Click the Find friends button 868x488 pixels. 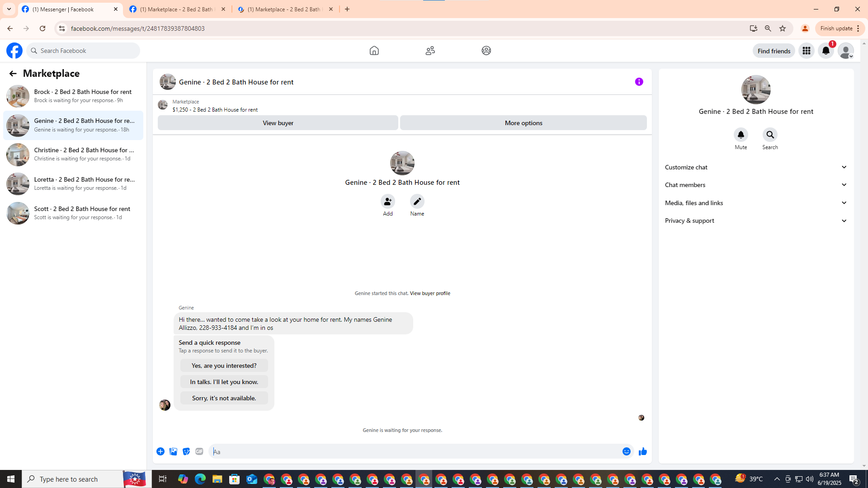tap(774, 51)
